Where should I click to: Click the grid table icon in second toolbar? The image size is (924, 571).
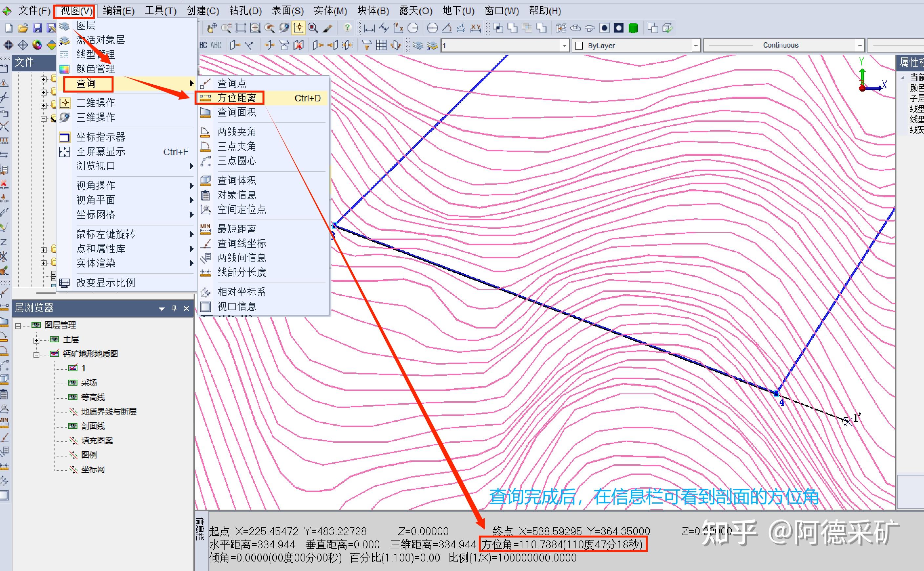(x=381, y=45)
